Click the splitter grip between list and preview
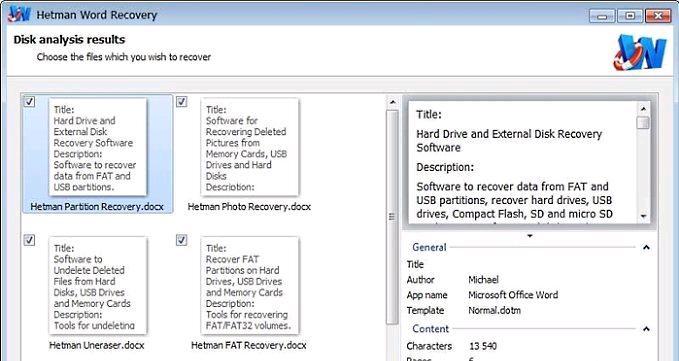This screenshot has width=679, height=361. click(392, 217)
